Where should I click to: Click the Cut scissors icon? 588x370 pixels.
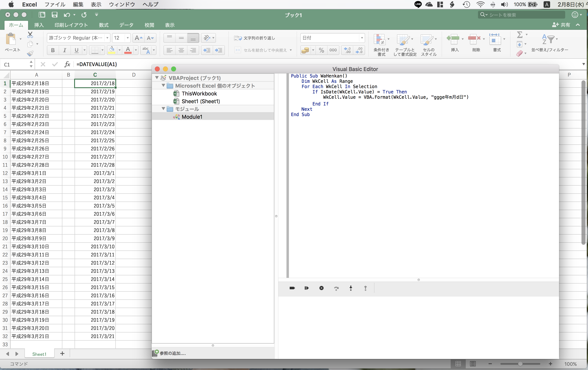tap(30, 35)
